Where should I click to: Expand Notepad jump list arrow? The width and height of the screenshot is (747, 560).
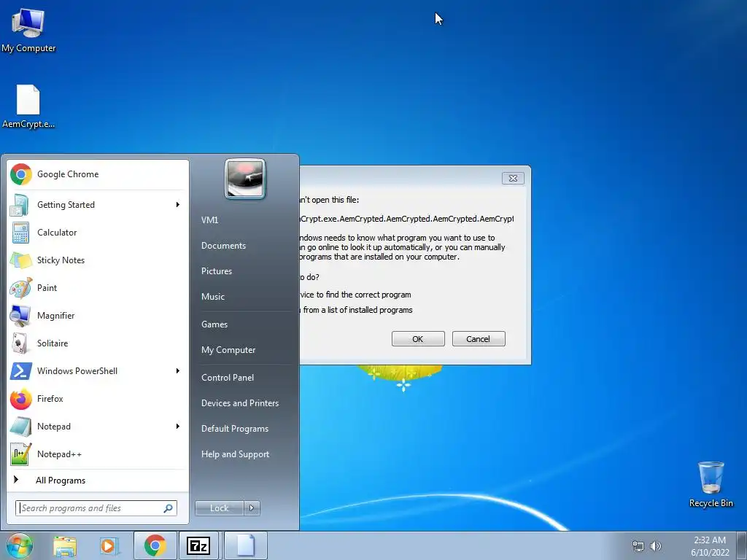tap(178, 426)
